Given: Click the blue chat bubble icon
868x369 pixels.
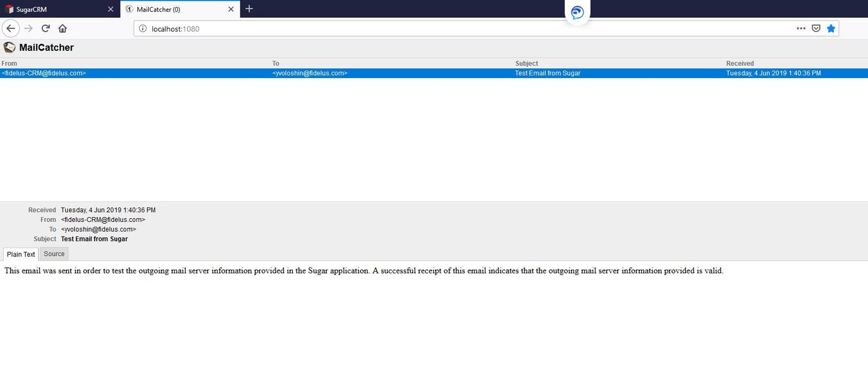Looking at the screenshot, I should [577, 12].
